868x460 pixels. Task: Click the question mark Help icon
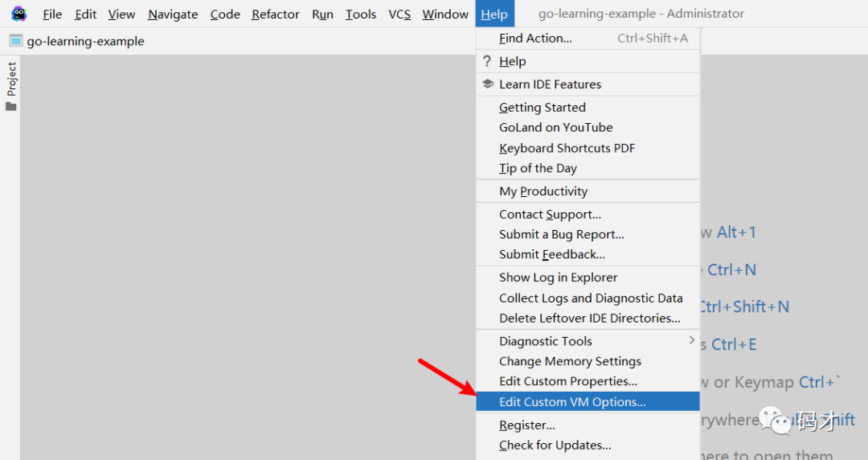point(487,61)
